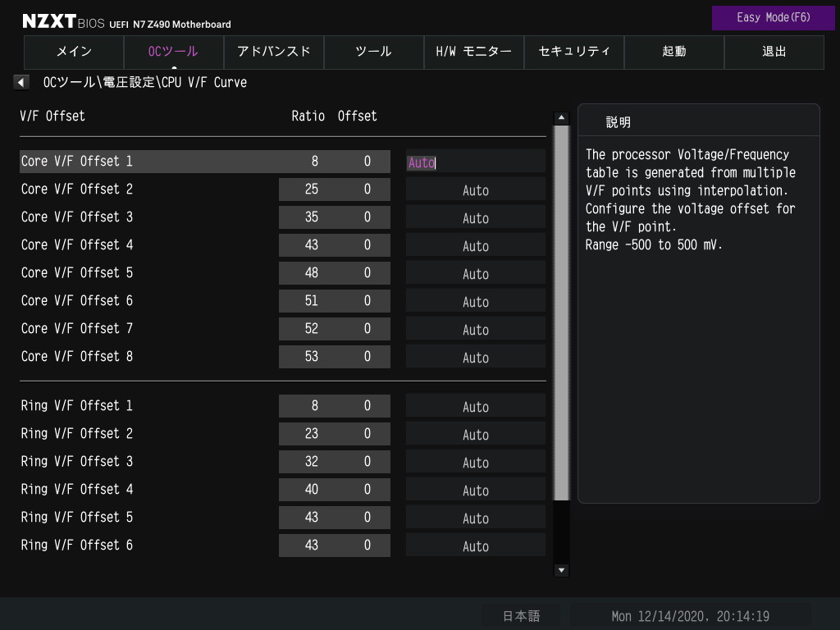Set Ring V/F Offset 6 Auto field
The image size is (840, 630).
[x=475, y=546]
